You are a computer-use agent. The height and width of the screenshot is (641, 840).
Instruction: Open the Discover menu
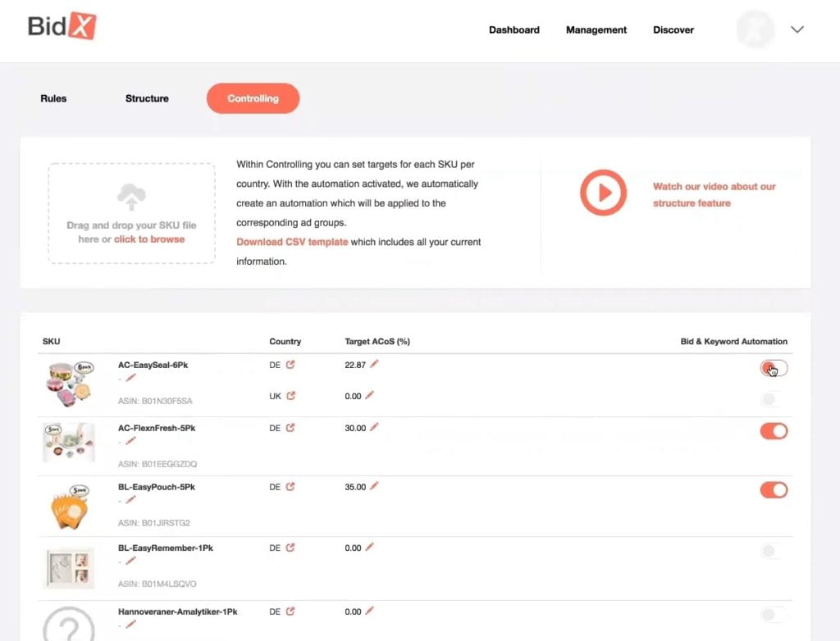673,30
